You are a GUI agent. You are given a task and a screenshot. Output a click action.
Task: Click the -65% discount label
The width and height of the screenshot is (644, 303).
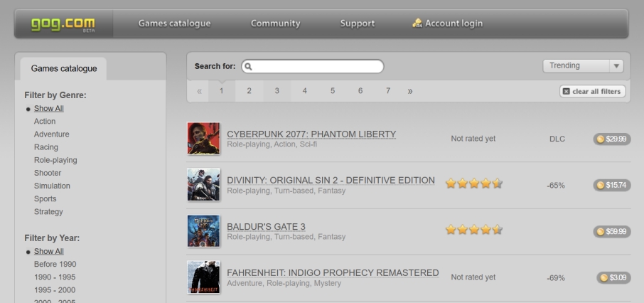coord(556,186)
